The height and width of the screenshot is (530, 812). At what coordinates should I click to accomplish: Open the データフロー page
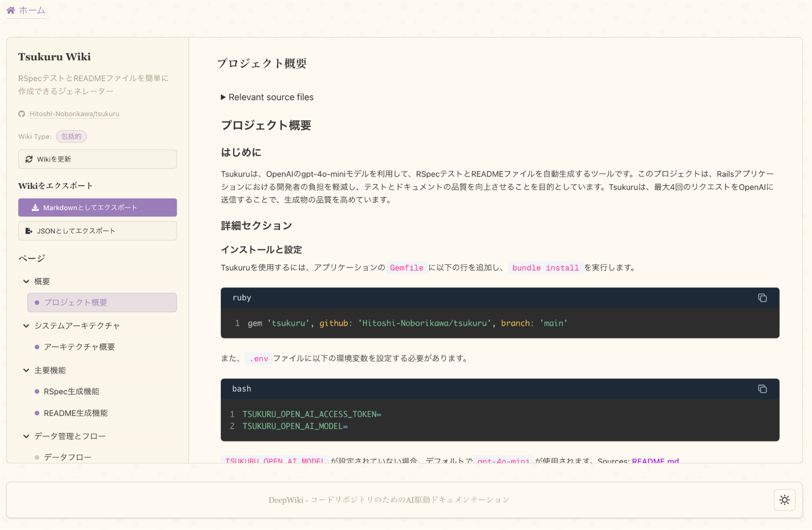click(67, 457)
